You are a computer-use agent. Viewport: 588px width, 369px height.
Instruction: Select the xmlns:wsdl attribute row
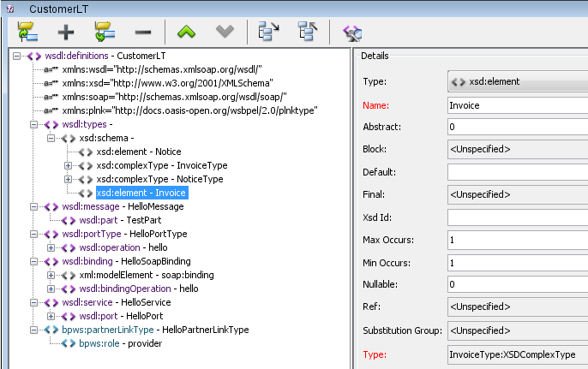point(162,69)
